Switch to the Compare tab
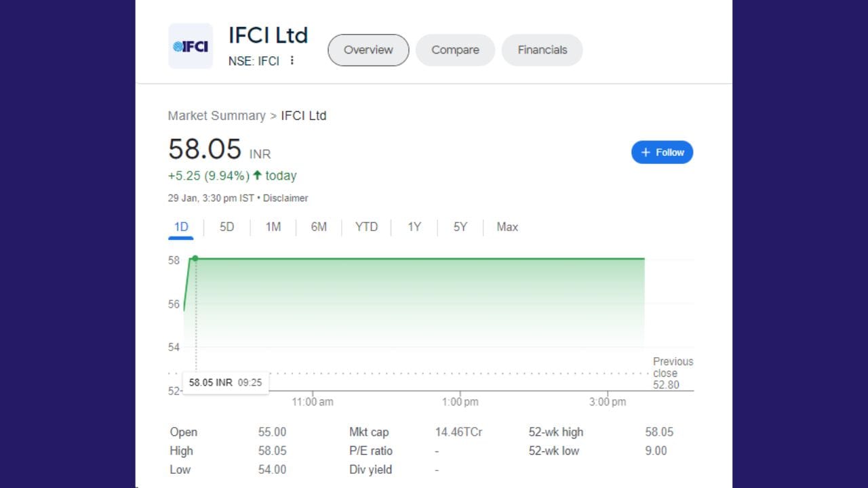Image resolution: width=868 pixels, height=488 pixels. click(455, 49)
